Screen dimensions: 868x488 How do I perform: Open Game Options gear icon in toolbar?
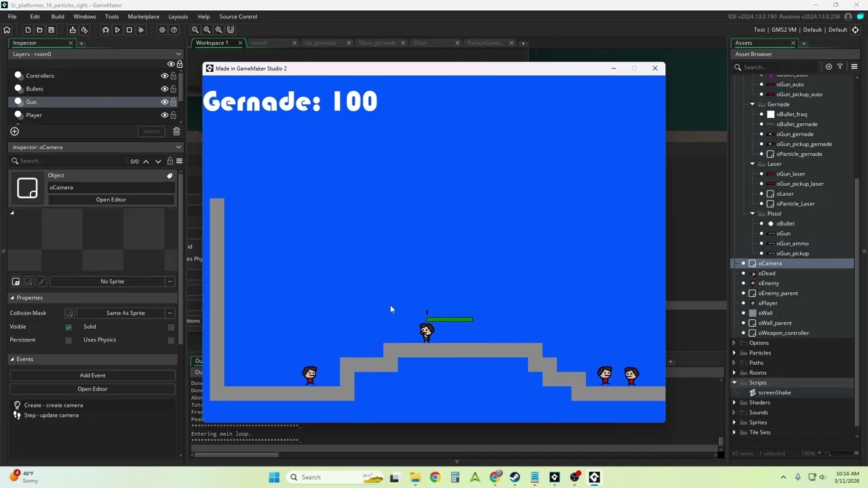point(162,30)
